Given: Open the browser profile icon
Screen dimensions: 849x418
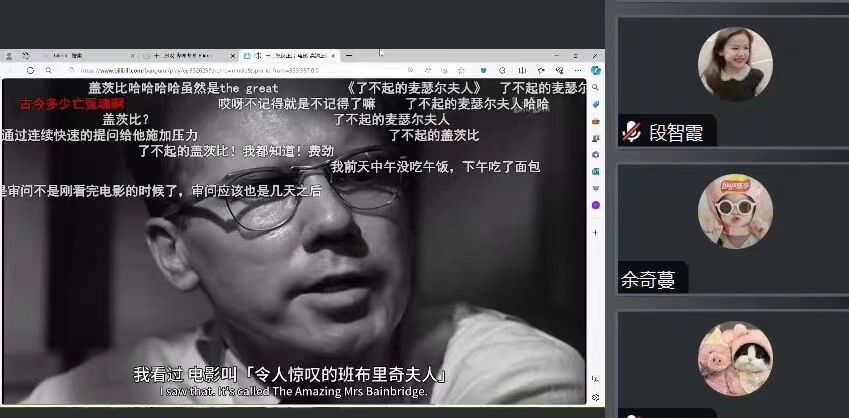Looking at the screenshot, I should 9,56.
